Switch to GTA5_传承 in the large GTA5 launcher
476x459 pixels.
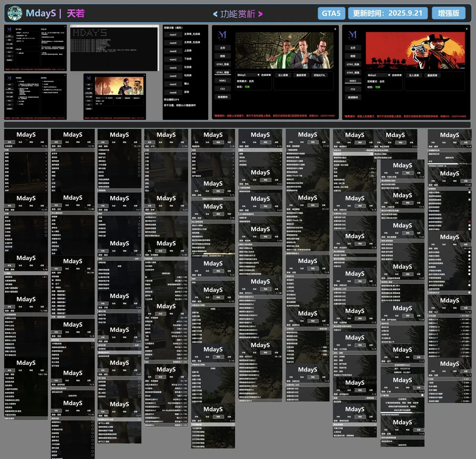tap(223, 64)
